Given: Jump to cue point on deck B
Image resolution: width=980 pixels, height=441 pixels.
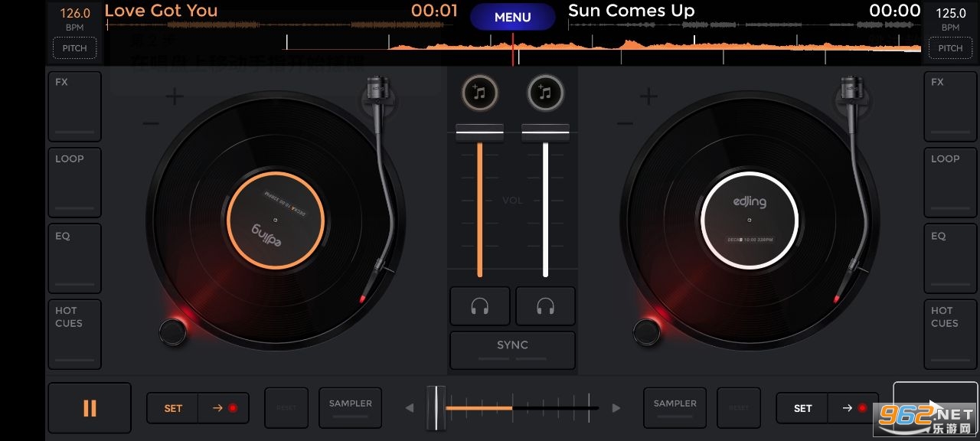Looking at the screenshot, I should [853, 408].
